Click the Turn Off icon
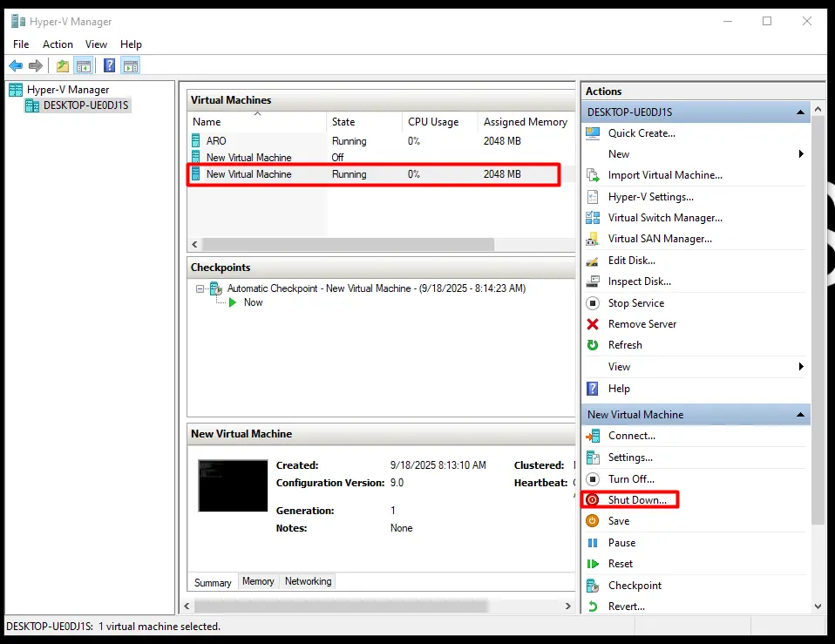 coord(593,479)
